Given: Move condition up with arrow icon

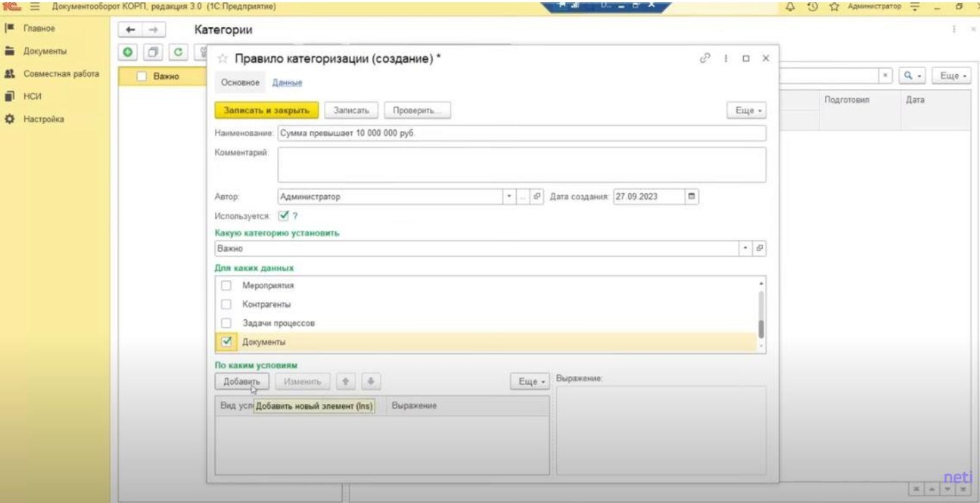Looking at the screenshot, I should tap(347, 382).
